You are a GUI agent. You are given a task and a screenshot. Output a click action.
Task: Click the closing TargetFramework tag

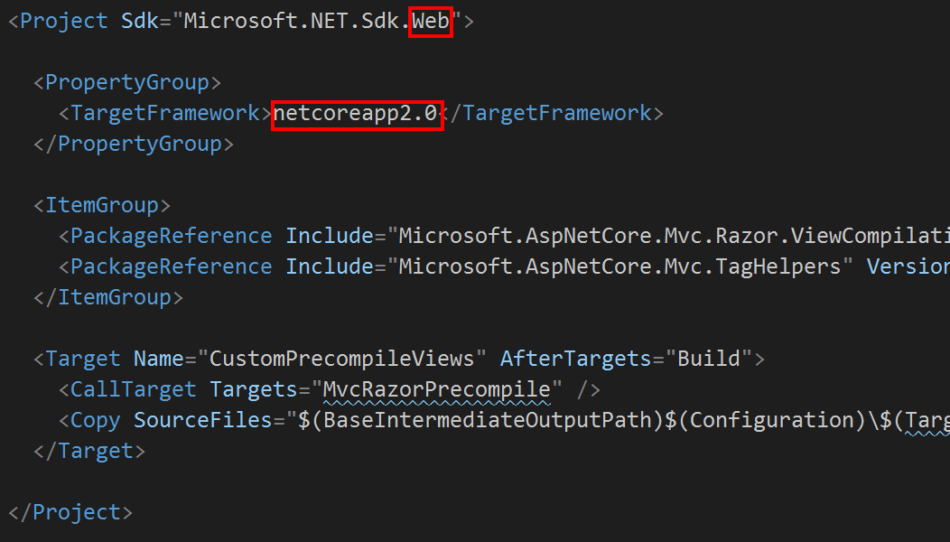click(x=553, y=113)
